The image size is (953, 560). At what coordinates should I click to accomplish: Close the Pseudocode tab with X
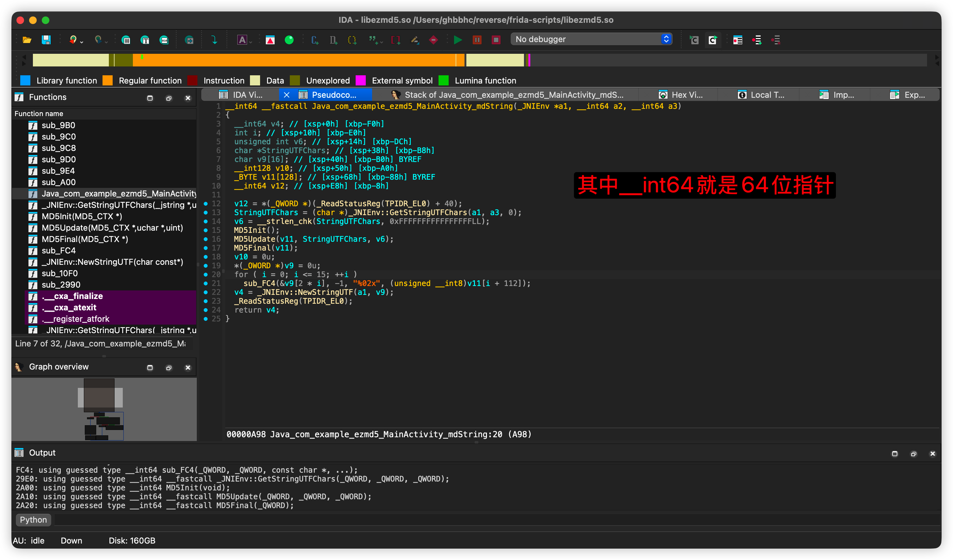pyautogui.click(x=287, y=95)
